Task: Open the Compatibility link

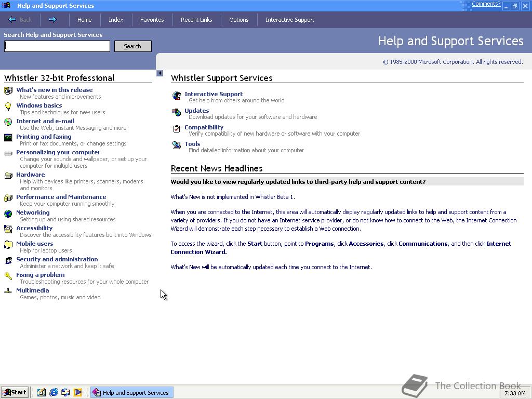Action: 204,128
